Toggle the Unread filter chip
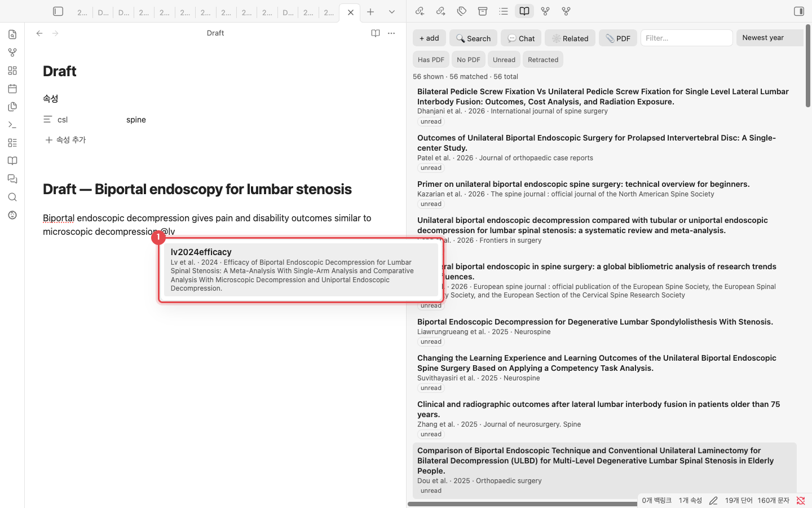This screenshot has width=812, height=508. point(504,60)
